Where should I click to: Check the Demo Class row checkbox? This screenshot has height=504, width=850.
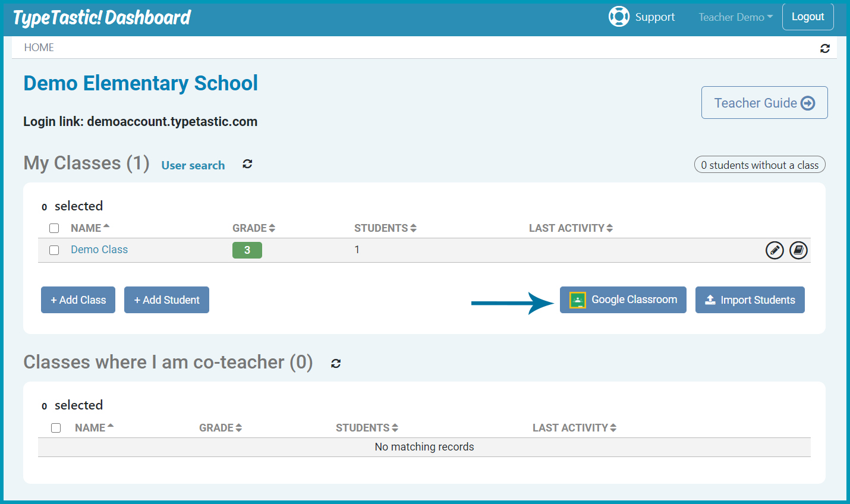click(54, 250)
